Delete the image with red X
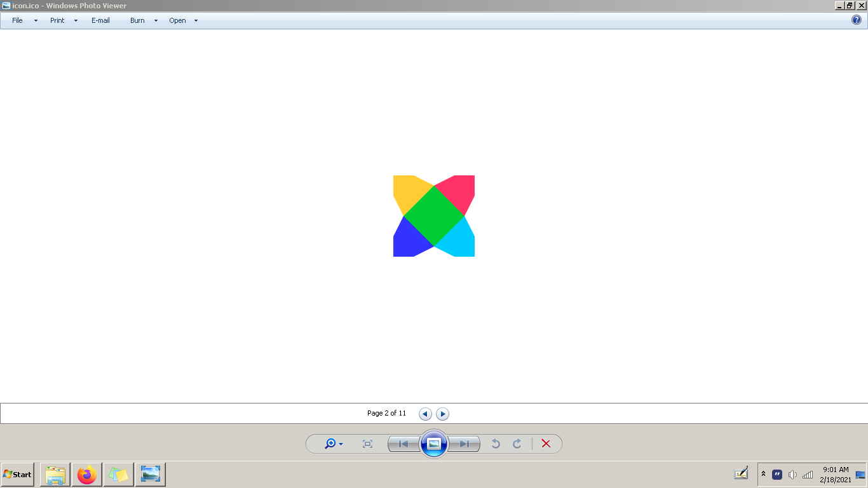 tap(546, 444)
